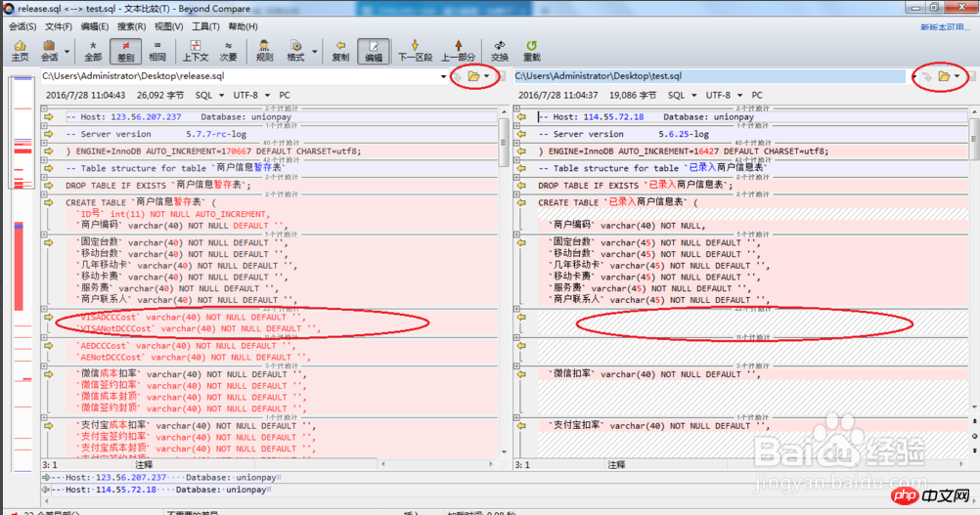Toggle 上下文 context display
Screen dimensions: 980x515
pos(195,51)
